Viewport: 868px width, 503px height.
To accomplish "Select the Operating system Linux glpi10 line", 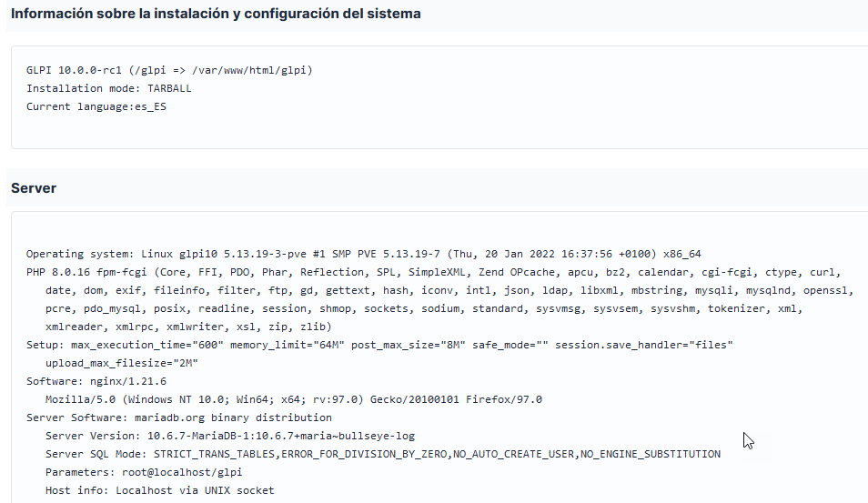I will coord(364,254).
